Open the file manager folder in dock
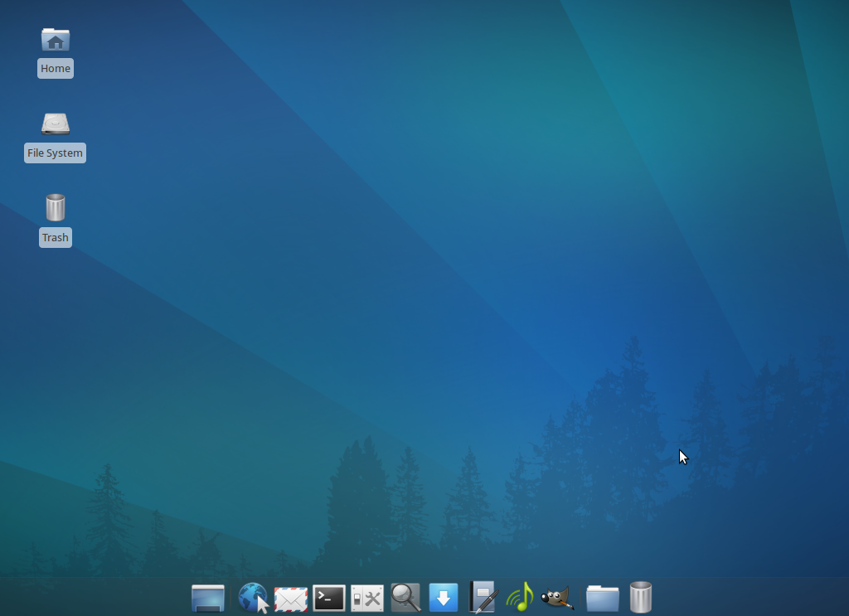The image size is (849, 616). (x=603, y=598)
